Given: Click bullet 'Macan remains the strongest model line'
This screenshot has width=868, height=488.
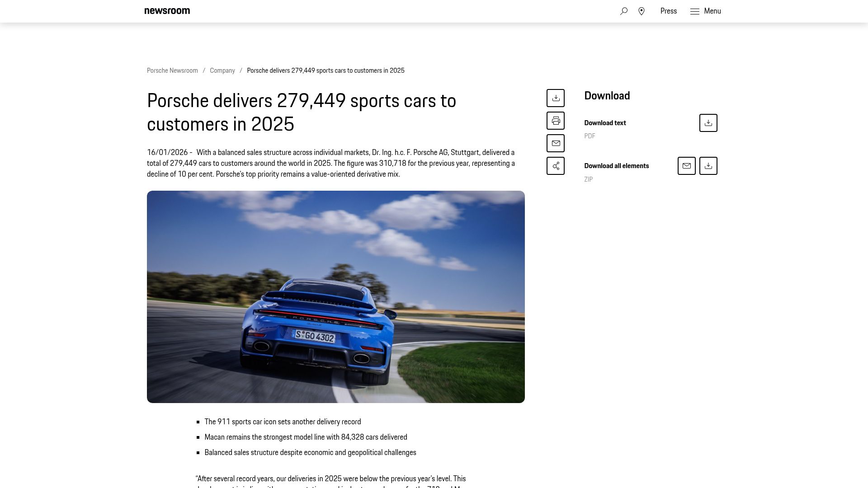Looking at the screenshot, I should pos(306,437).
